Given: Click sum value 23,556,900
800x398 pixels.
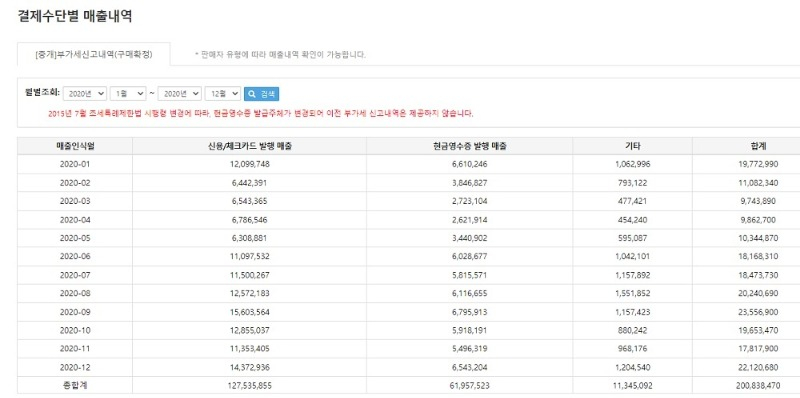Looking at the screenshot, I should (x=759, y=312).
